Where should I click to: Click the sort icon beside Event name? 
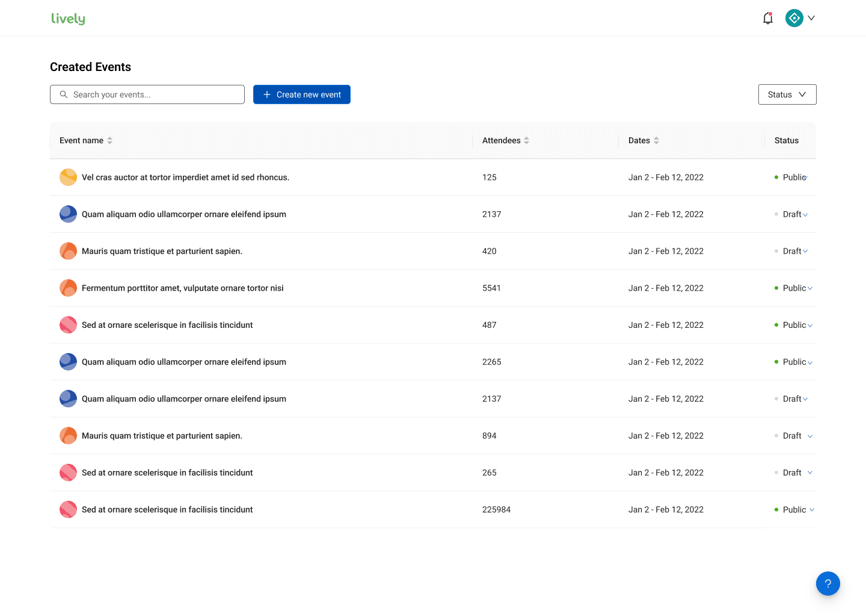click(109, 140)
